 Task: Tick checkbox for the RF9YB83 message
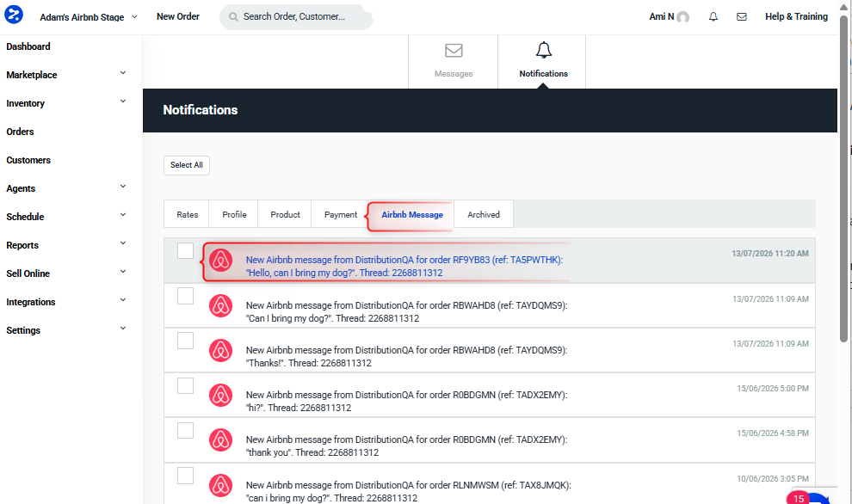tap(185, 250)
